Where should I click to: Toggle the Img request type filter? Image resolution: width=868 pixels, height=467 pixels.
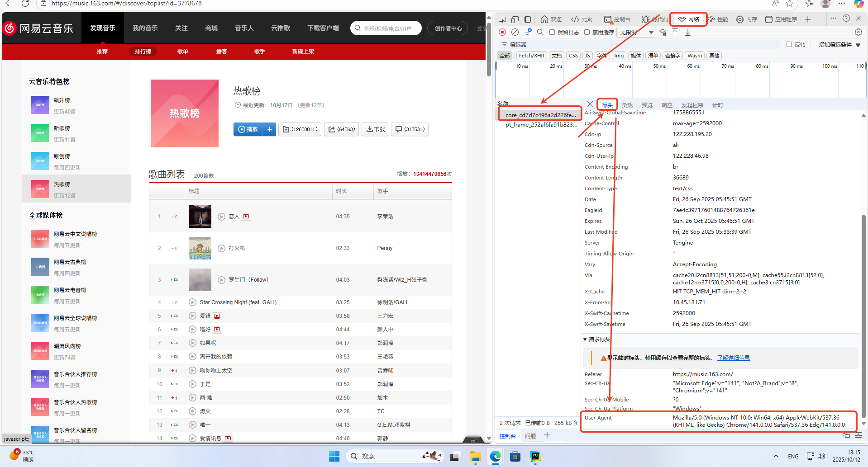coord(619,56)
